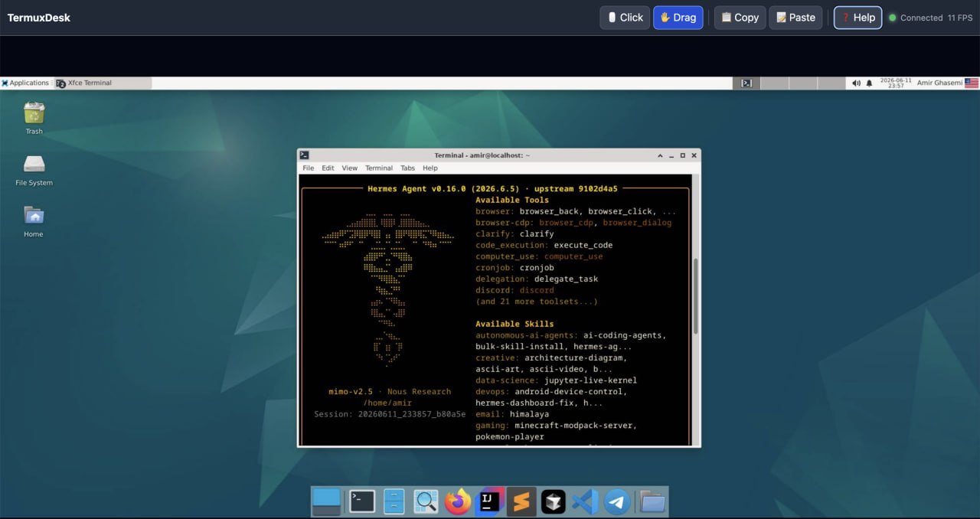Launch IntelliJ IDEA from the dock
Screen dimensions: 980x519
click(489, 502)
